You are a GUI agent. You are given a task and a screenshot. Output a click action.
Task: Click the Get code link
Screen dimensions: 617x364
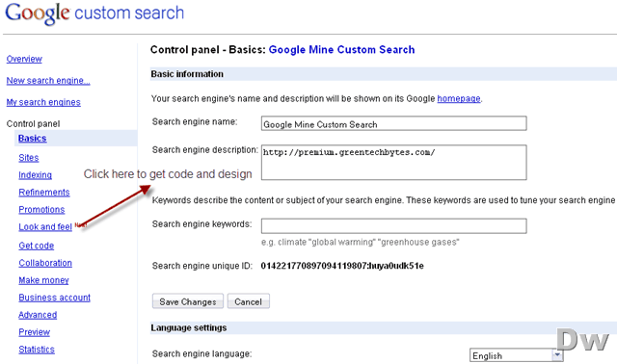(x=37, y=246)
